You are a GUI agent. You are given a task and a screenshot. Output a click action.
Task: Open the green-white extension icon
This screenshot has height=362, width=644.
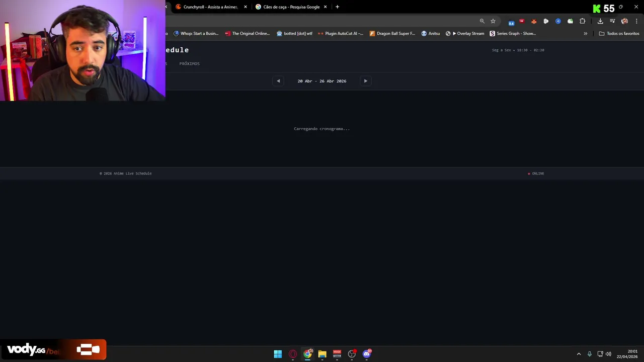[x=570, y=21]
